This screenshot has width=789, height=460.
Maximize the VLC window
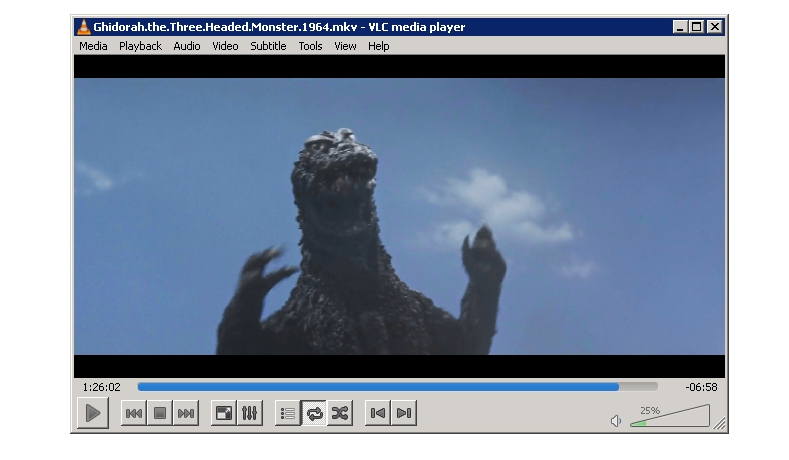697,27
